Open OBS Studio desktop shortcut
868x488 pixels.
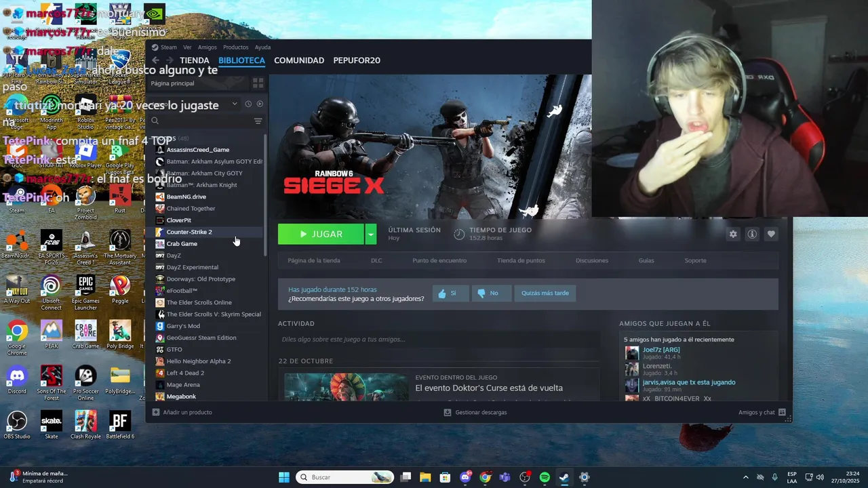coord(17,426)
